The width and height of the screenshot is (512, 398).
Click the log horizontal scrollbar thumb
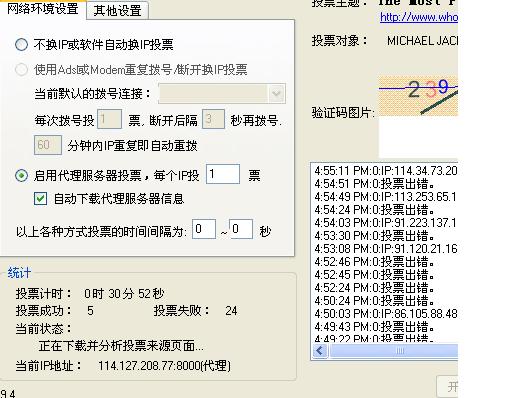tap(394, 351)
